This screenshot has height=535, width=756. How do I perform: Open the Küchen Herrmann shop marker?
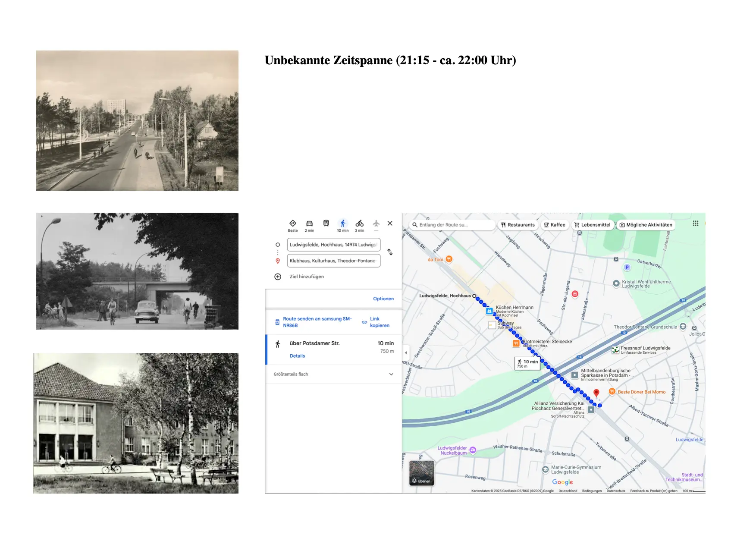tap(489, 311)
